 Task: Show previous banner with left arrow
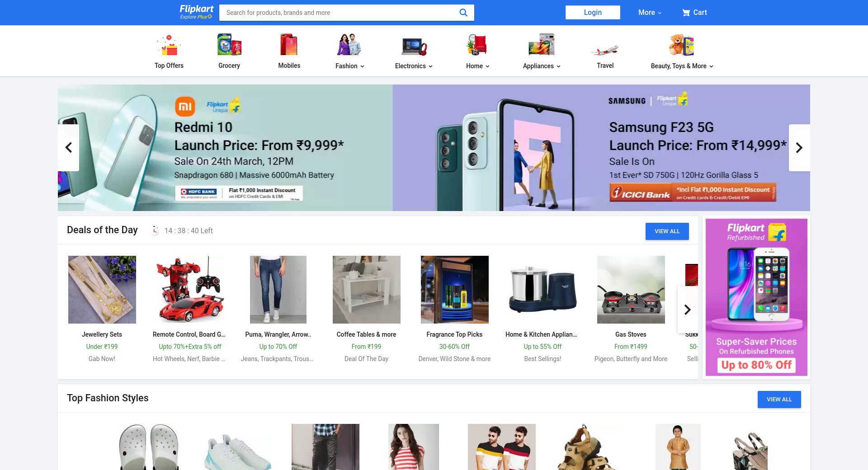coord(69,148)
